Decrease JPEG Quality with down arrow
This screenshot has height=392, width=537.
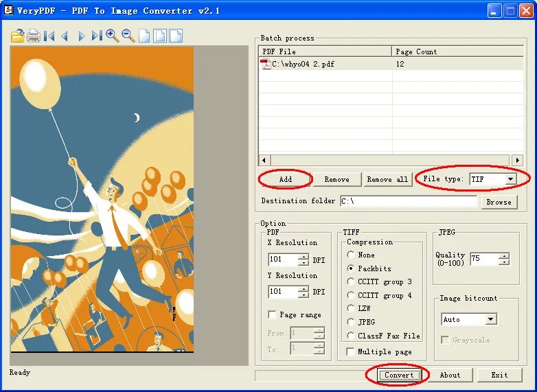coord(504,262)
